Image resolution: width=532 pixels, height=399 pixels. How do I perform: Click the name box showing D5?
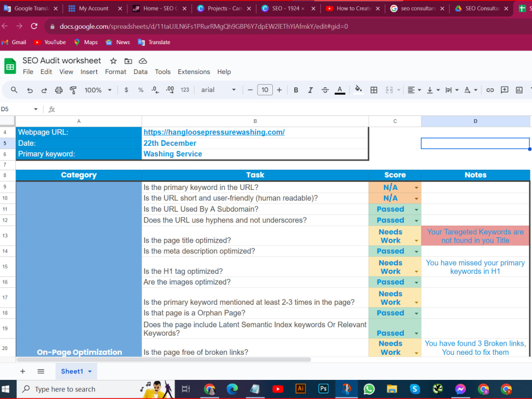(x=19, y=109)
